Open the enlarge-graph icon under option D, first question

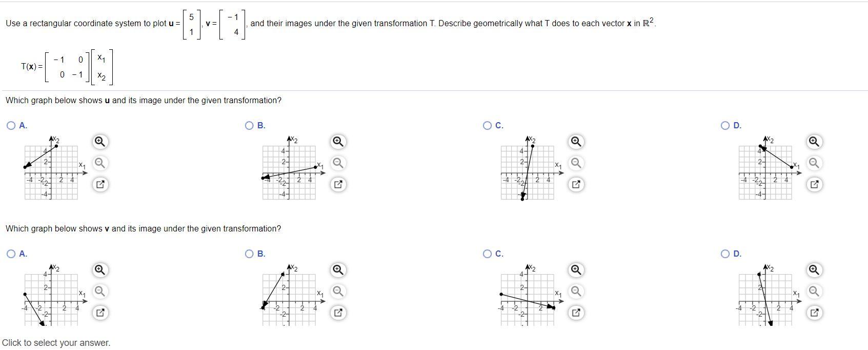pos(814,185)
